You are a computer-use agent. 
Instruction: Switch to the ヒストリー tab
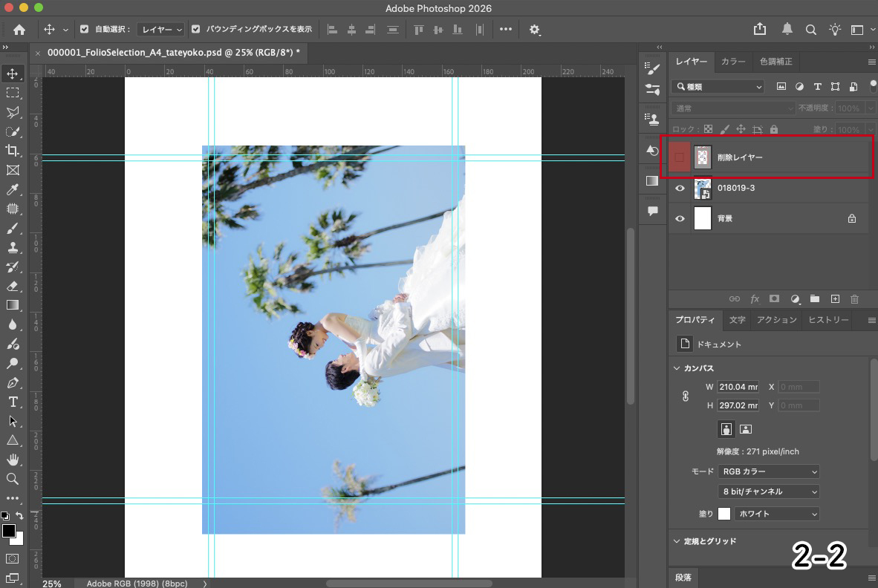pos(828,320)
